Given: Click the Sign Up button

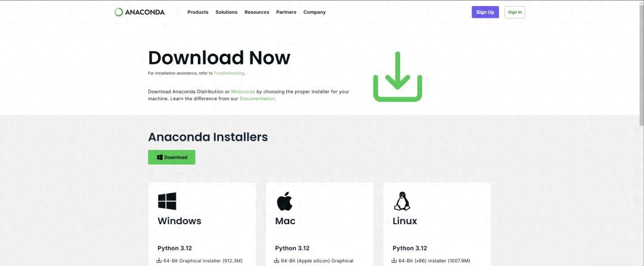Looking at the screenshot, I should tap(485, 12).
